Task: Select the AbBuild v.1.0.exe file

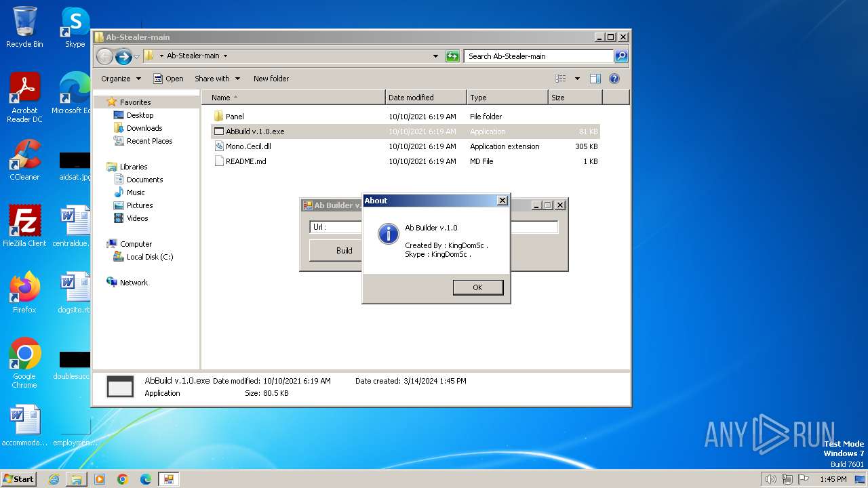Action: (x=406, y=131)
